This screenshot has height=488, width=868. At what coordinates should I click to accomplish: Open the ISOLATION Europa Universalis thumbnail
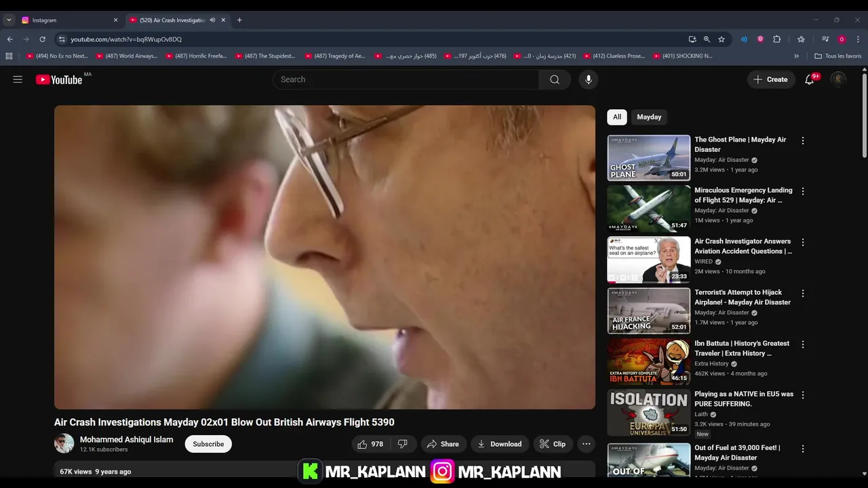pyautogui.click(x=649, y=413)
